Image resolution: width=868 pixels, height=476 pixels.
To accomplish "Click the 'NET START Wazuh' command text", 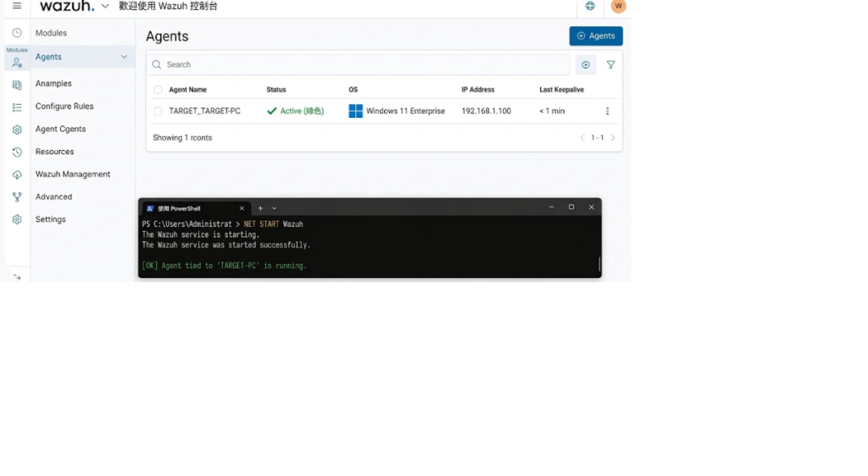I will click(x=274, y=224).
